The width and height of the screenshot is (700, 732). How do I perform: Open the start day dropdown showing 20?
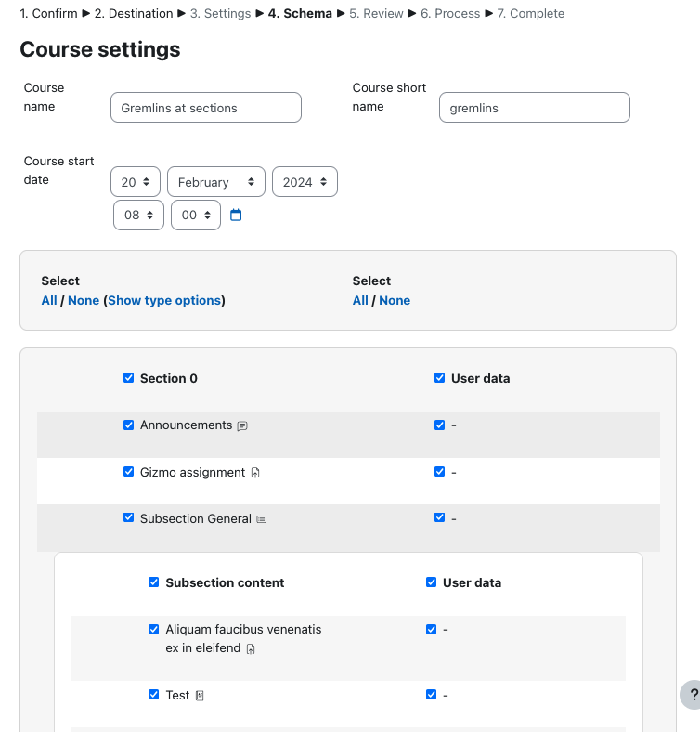tap(136, 181)
